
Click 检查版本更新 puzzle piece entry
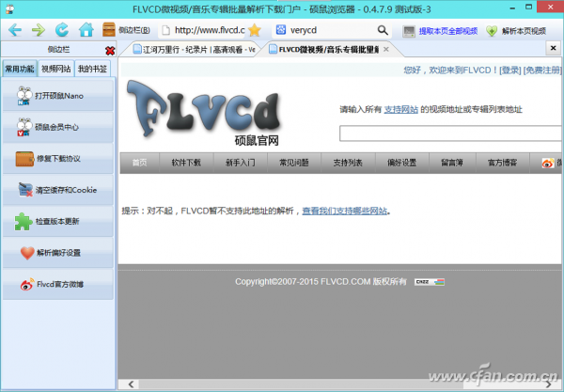pos(58,221)
